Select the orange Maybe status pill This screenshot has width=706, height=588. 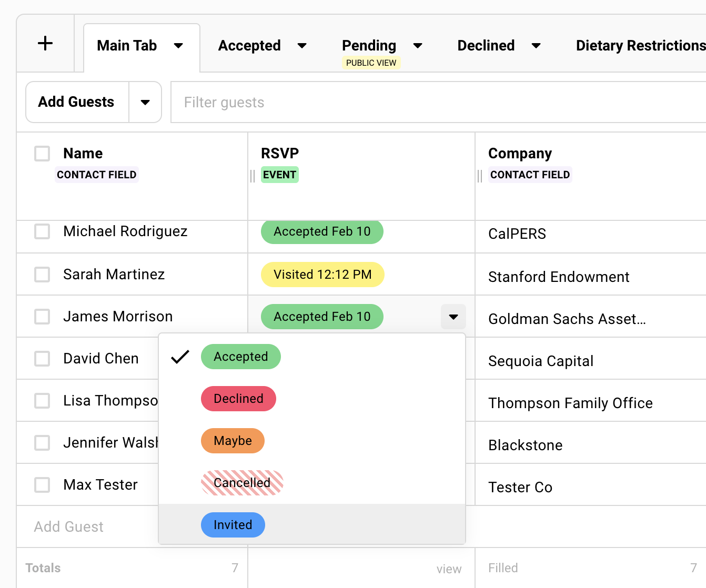pos(233,441)
